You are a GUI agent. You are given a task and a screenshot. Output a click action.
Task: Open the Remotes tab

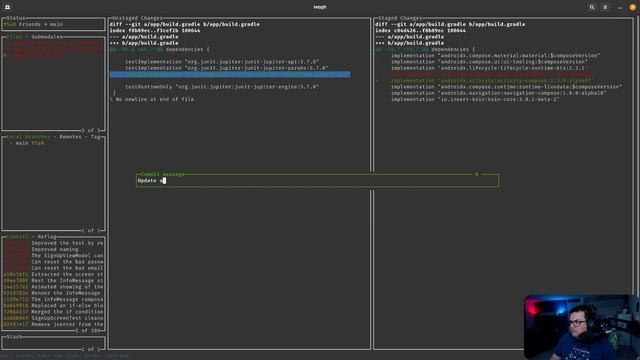(x=71, y=137)
